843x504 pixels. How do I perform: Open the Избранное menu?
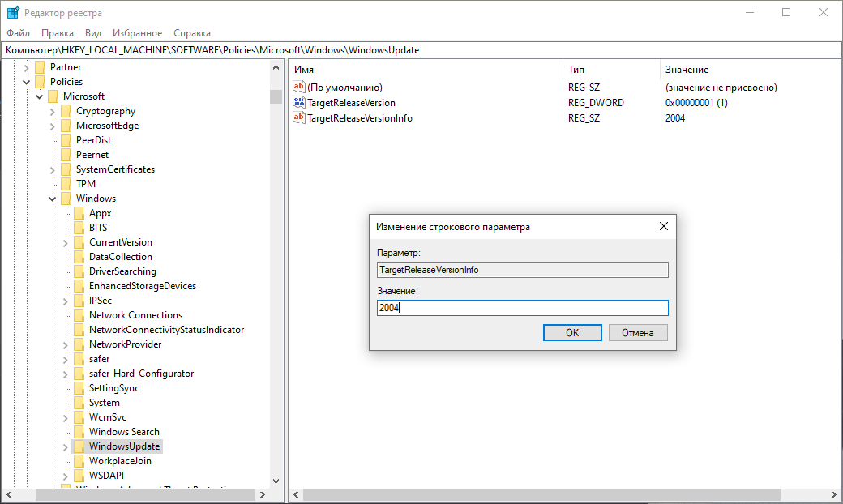click(x=137, y=32)
